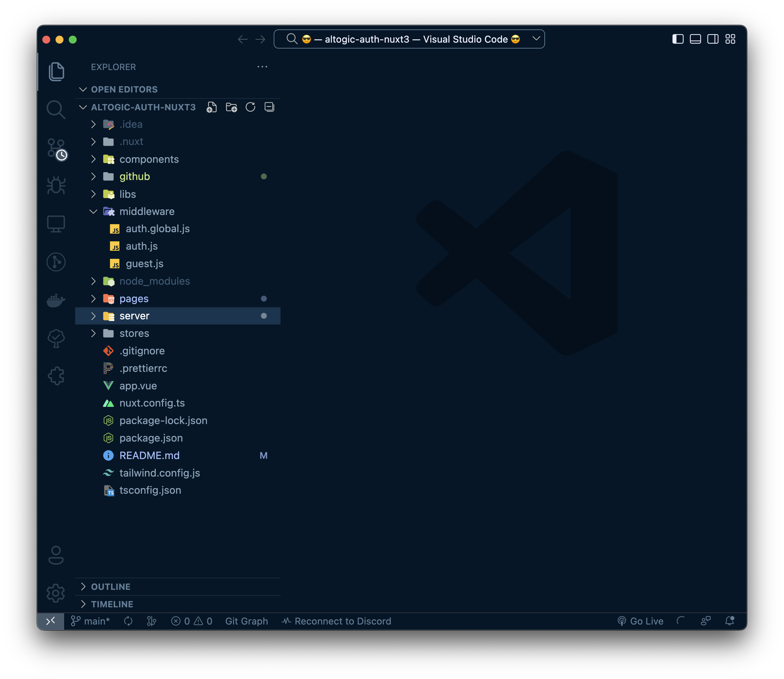784x679 pixels.
Task: Open auth.global.js file
Action: coord(158,229)
